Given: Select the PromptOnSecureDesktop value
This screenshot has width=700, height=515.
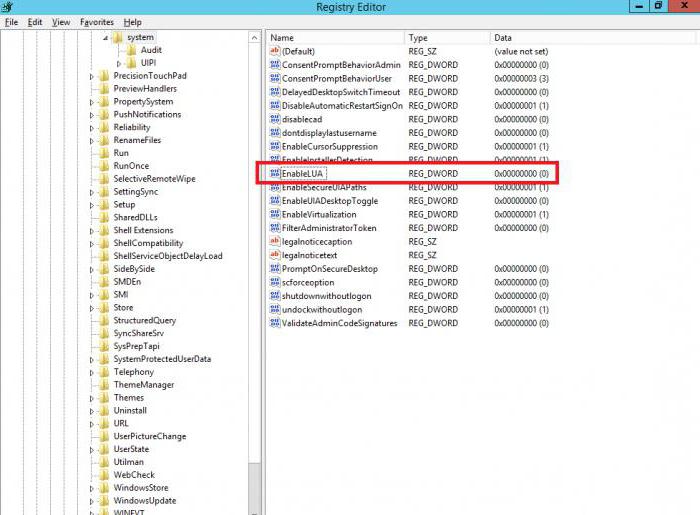Looking at the screenshot, I should (329, 269).
